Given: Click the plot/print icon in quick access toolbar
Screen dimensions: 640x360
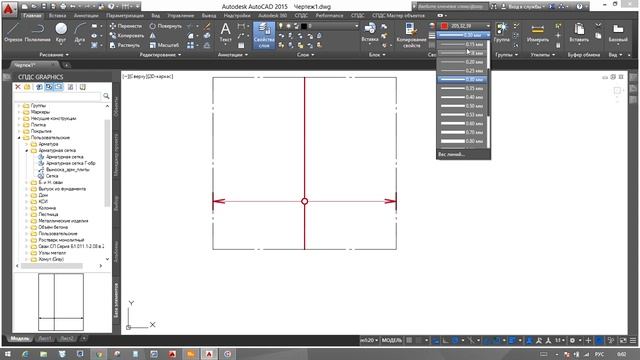Looking at the screenshot, I should [63, 7].
